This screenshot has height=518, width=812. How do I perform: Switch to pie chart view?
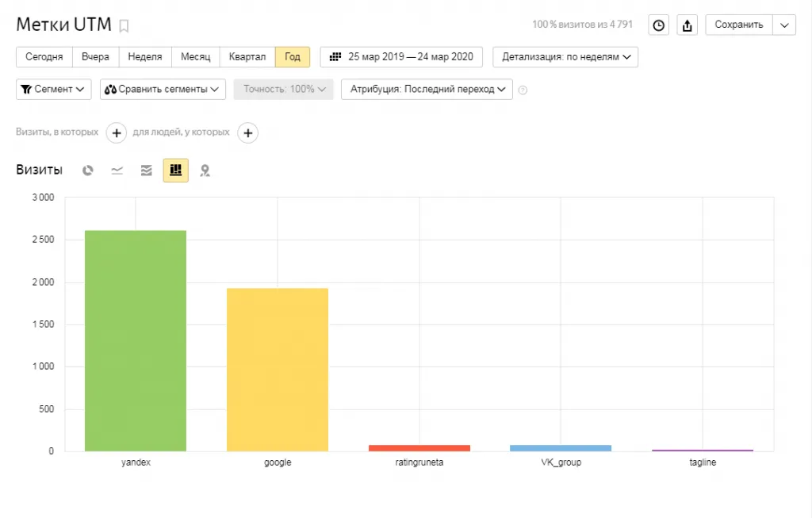coord(88,171)
